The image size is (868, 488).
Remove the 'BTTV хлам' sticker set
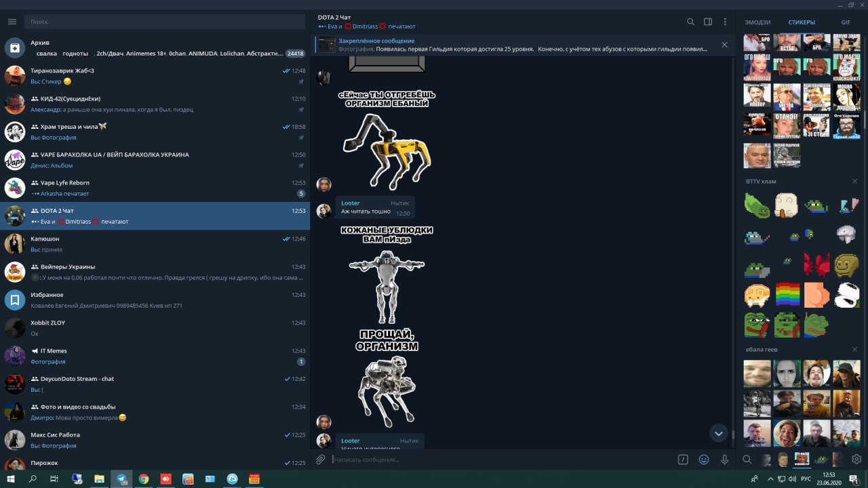[x=854, y=182]
